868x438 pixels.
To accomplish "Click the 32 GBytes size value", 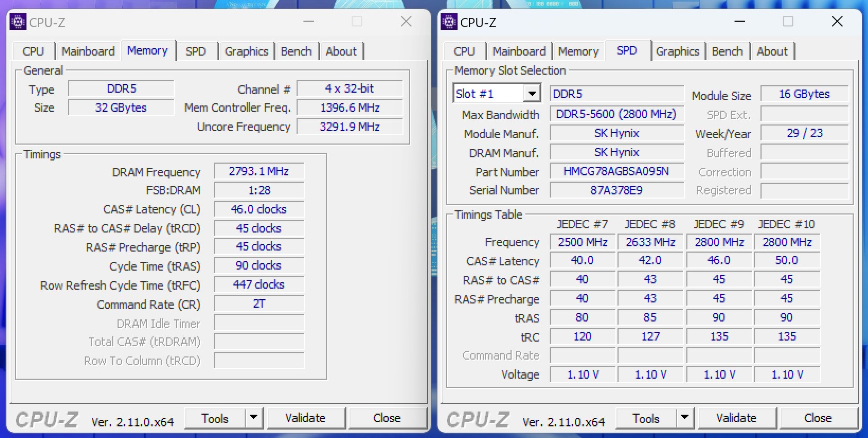I will pyautogui.click(x=121, y=108).
